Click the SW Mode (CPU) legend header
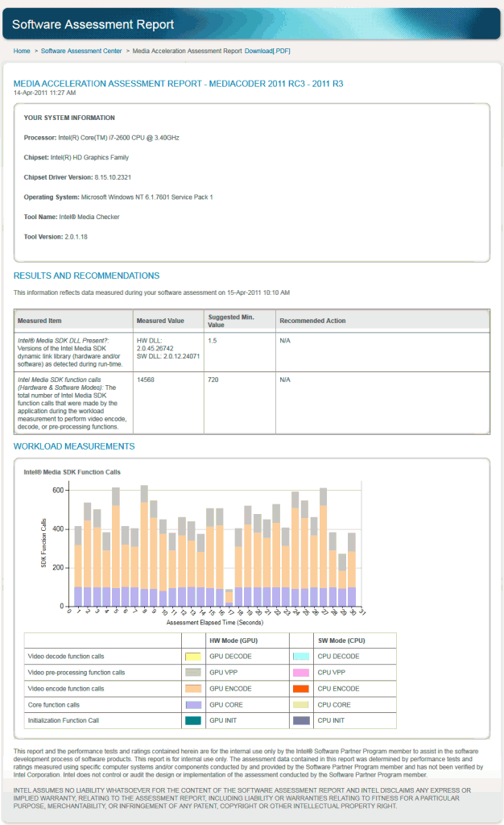This screenshot has height=825, width=504. pos(341,641)
